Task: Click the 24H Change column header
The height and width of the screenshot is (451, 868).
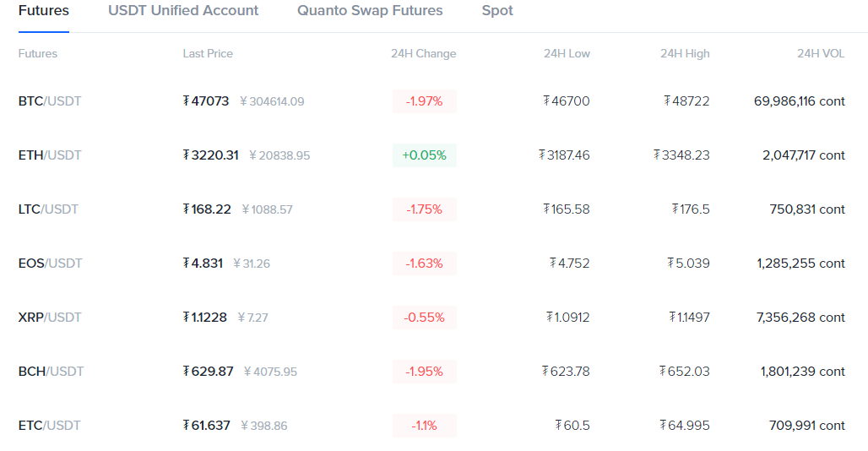Action: (x=423, y=54)
